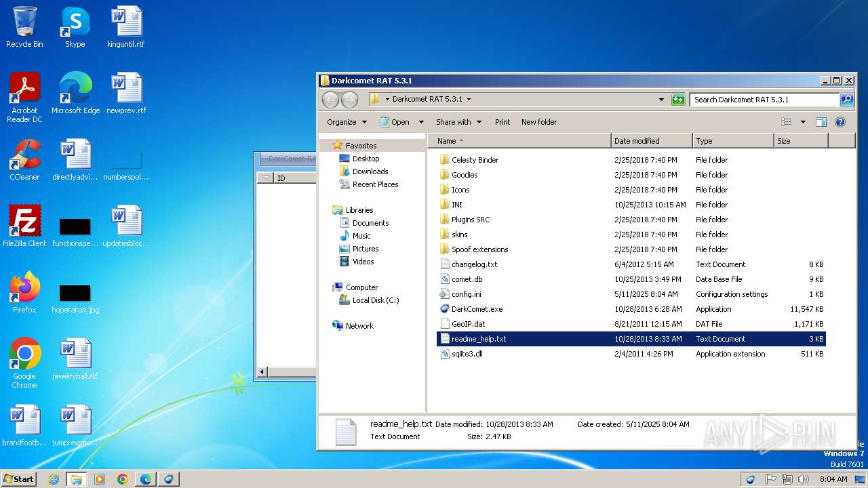Sort by the Size column header
The height and width of the screenshot is (488, 868).
(x=801, y=141)
